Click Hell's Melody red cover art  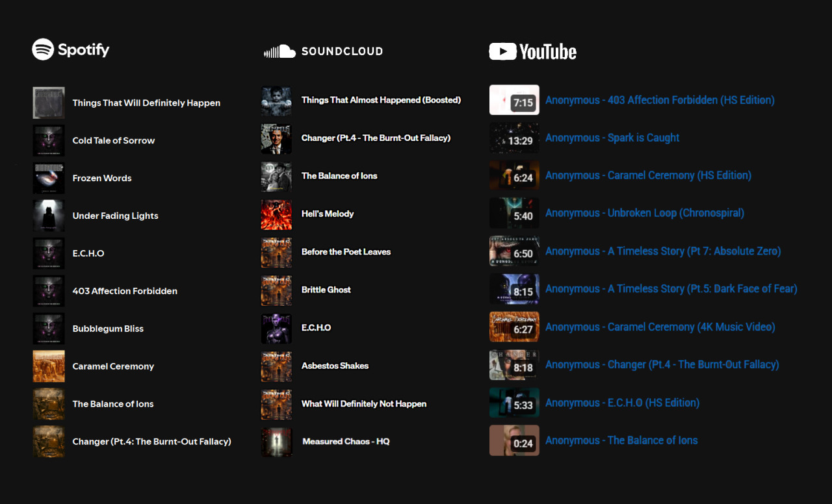coord(276,214)
